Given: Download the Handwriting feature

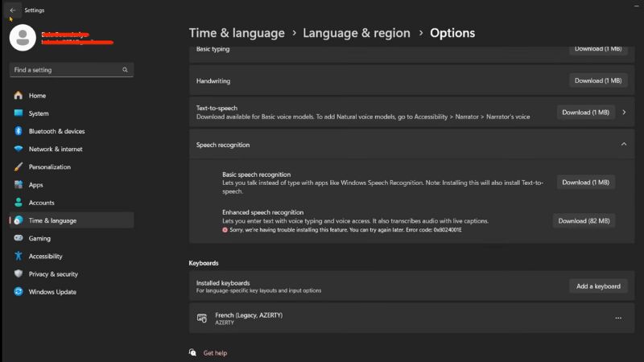Looking at the screenshot, I should pos(597,80).
